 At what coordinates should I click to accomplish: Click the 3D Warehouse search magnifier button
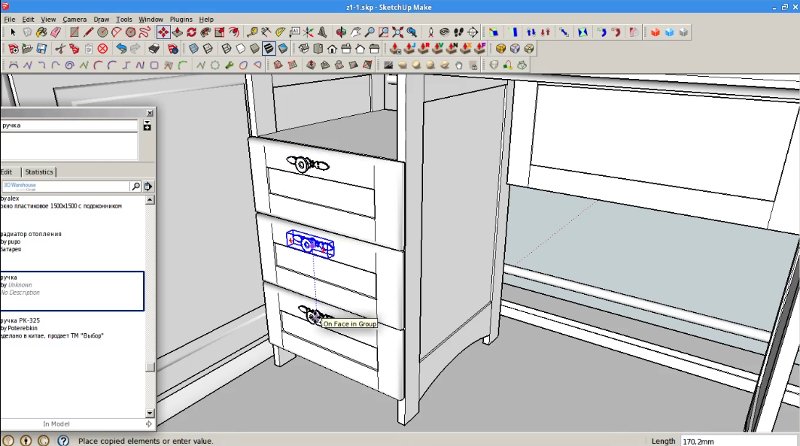tap(136, 186)
